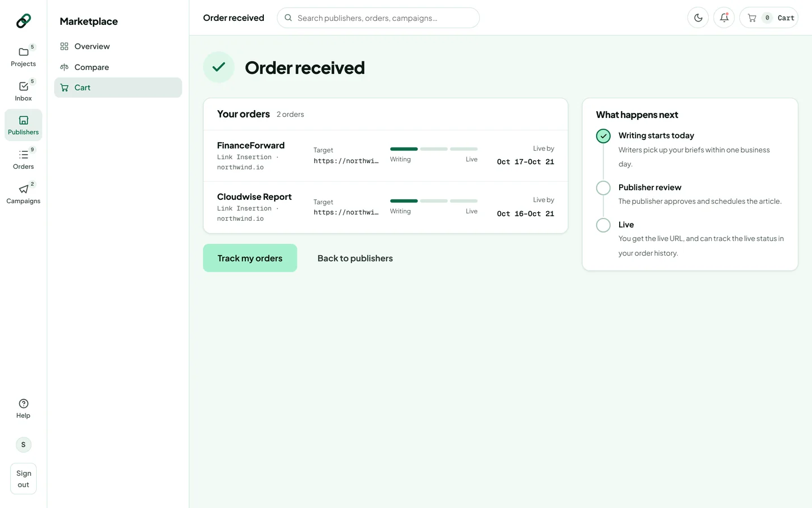
Task: Click FinanceForward target URL text
Action: pos(346,161)
